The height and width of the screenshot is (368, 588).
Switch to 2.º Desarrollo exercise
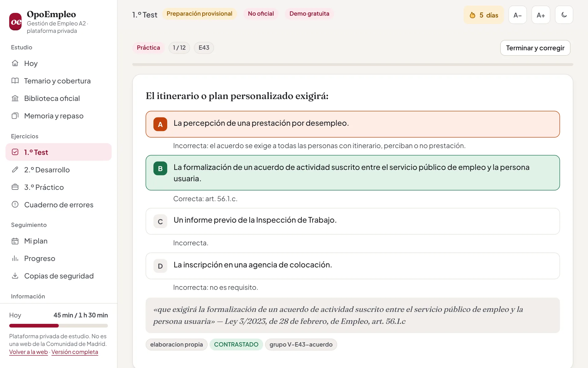pos(58,170)
